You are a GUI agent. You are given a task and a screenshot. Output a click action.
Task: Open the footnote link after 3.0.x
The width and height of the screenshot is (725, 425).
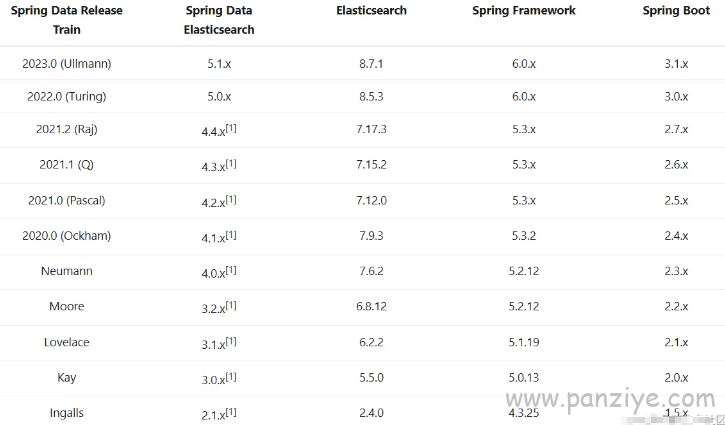tap(231, 377)
